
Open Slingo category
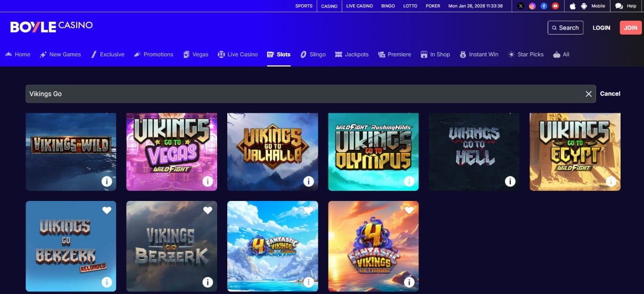pyautogui.click(x=313, y=54)
